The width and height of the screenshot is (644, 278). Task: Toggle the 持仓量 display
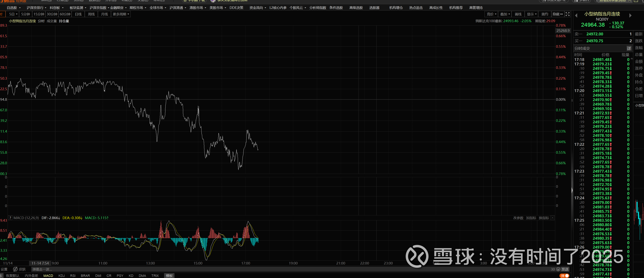pyautogui.click(x=64, y=21)
